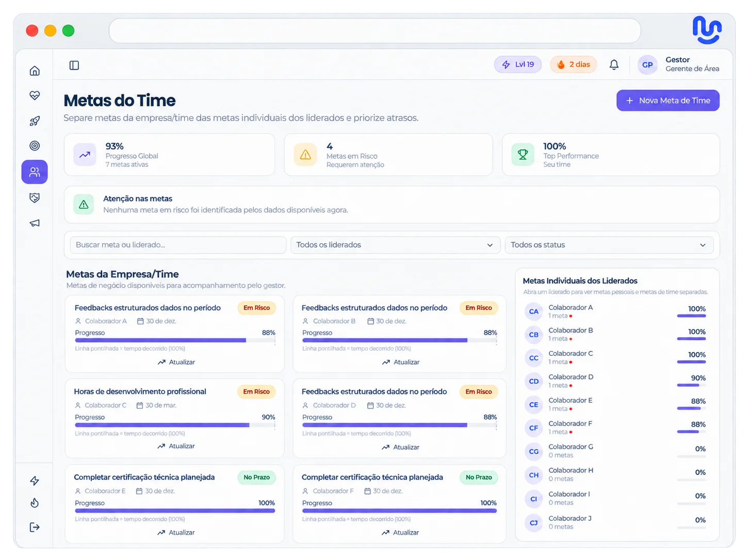Open the rocket icon in sidebar

tap(35, 121)
